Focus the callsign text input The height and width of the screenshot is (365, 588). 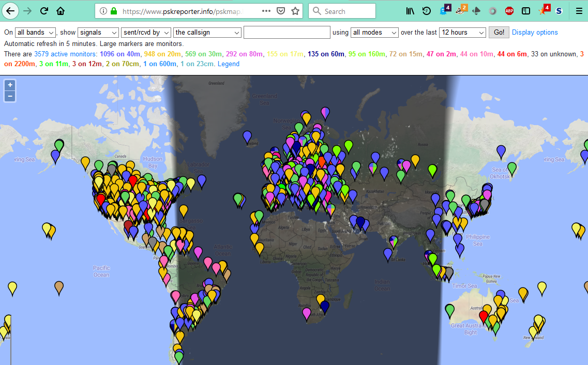(287, 32)
